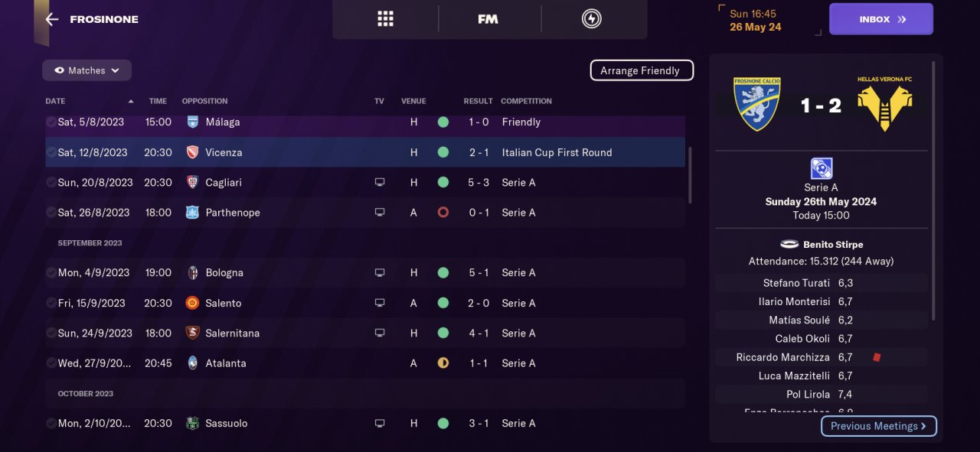Sort by the Competition column header
Viewport: 980px width, 452px height.
coord(526,101)
